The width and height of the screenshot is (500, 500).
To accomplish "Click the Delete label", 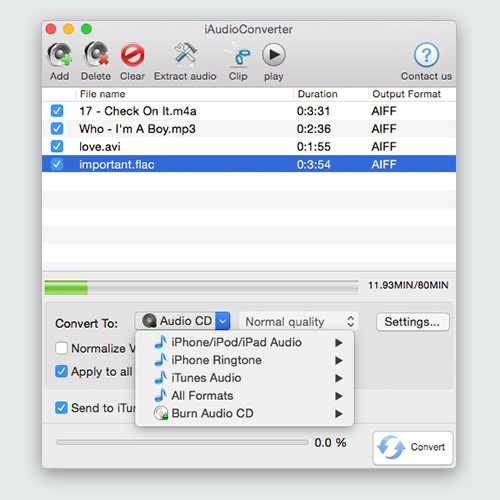I will click(x=96, y=76).
